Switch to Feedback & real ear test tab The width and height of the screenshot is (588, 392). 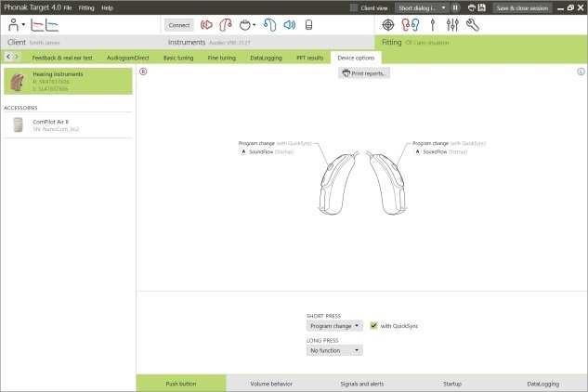click(x=62, y=58)
